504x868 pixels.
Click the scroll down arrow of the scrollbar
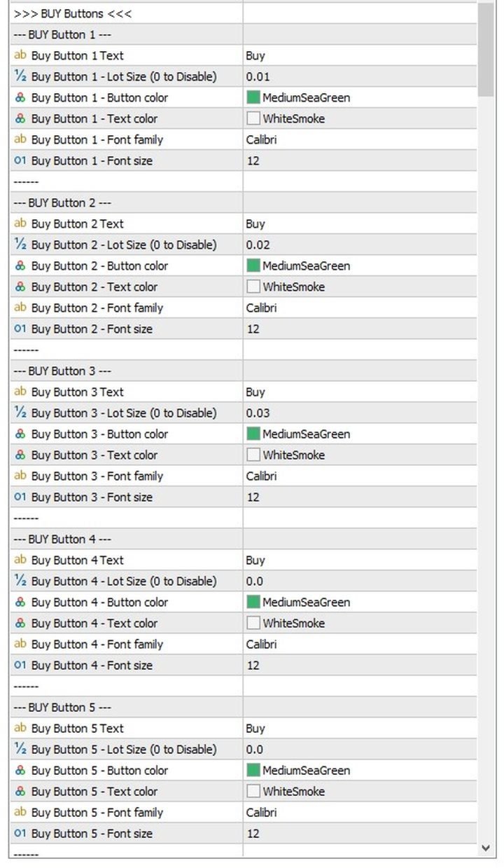tap(486, 848)
